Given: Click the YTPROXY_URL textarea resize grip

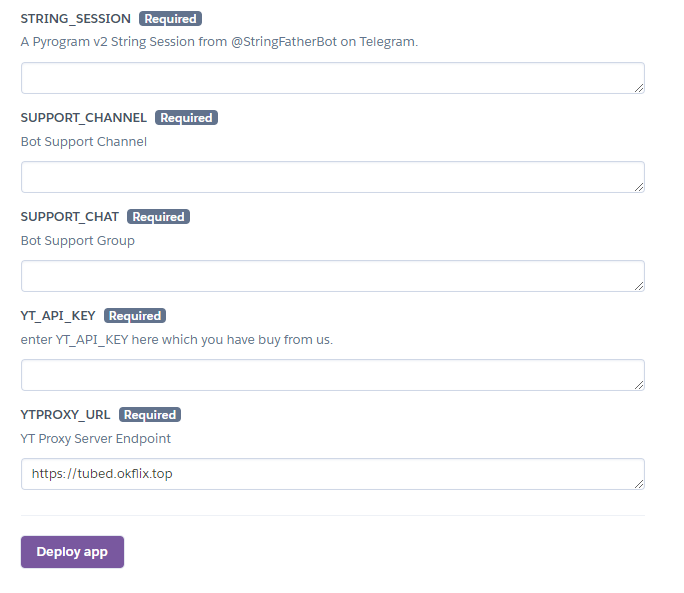Looking at the screenshot, I should [638, 483].
